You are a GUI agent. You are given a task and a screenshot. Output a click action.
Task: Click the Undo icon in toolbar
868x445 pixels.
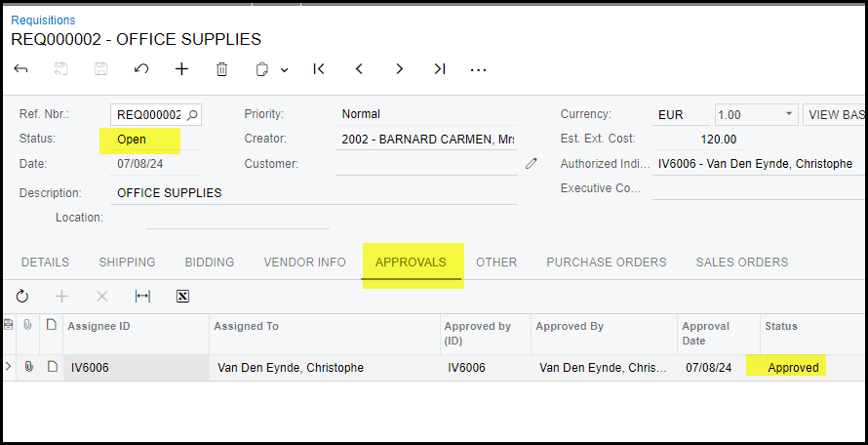[141, 69]
